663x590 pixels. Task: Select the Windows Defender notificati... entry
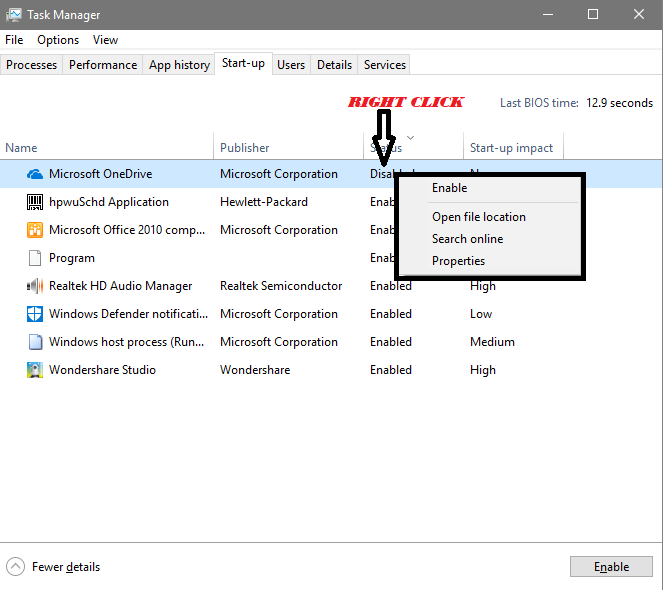(x=129, y=314)
